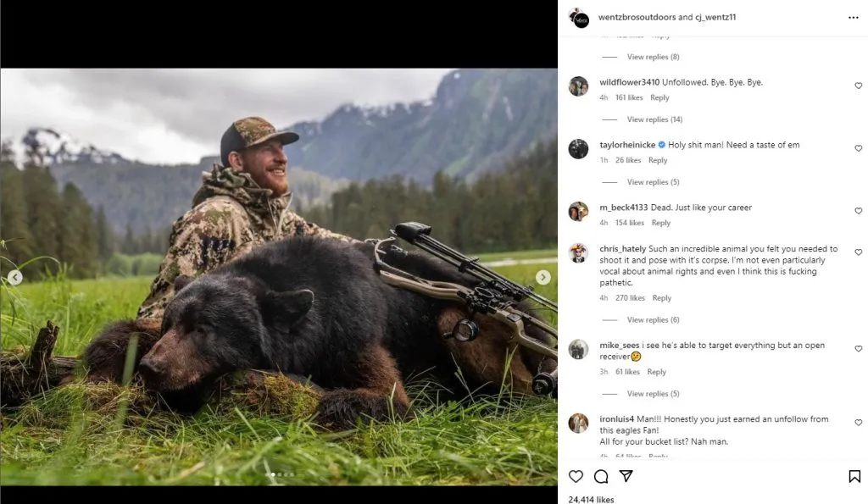The image size is (868, 504).
Task: Reply to mike_sees's comment
Action: pos(656,372)
